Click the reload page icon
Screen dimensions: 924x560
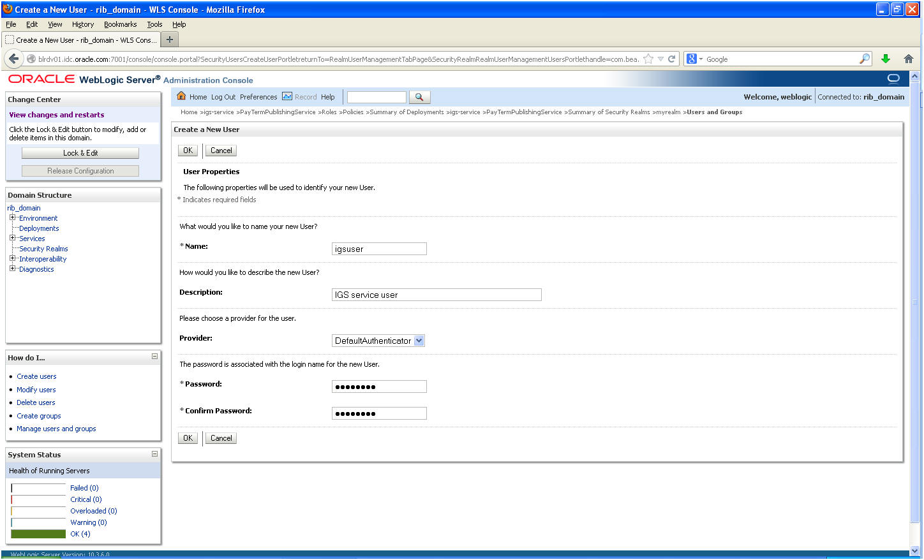click(x=671, y=59)
